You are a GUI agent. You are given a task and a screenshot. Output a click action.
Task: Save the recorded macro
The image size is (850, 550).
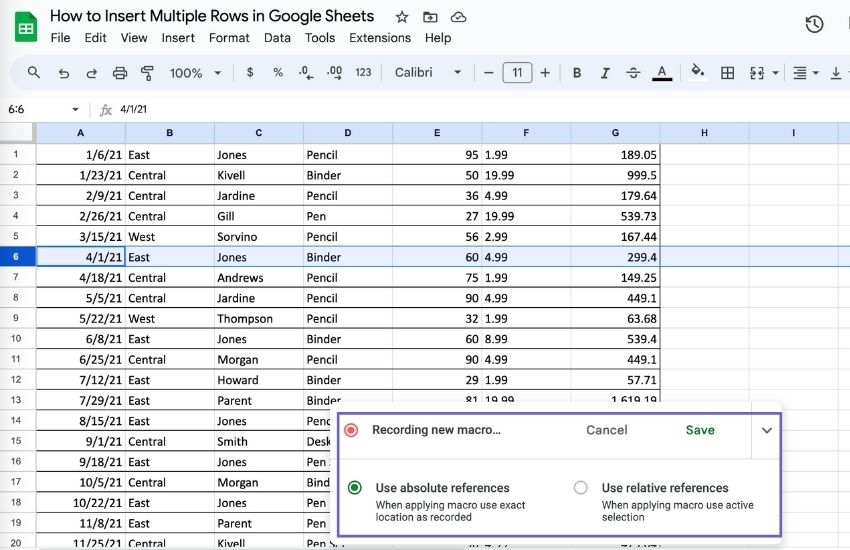(x=700, y=430)
